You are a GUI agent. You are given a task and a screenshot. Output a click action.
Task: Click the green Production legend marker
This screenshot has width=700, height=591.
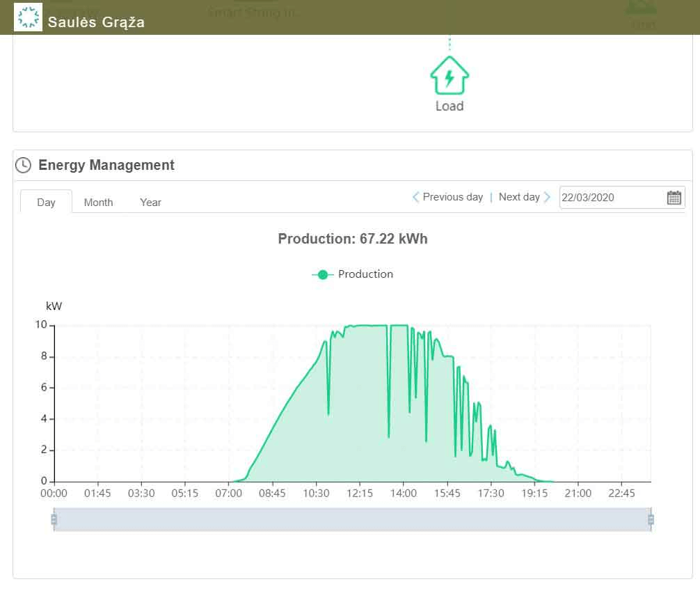[322, 275]
